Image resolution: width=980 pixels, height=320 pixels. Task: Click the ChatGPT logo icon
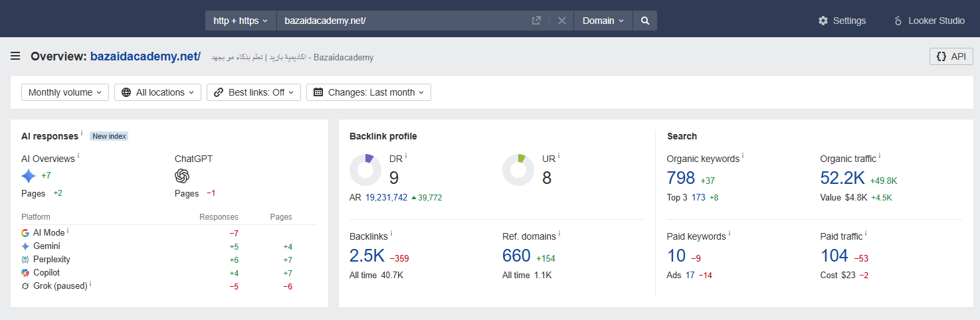(182, 176)
